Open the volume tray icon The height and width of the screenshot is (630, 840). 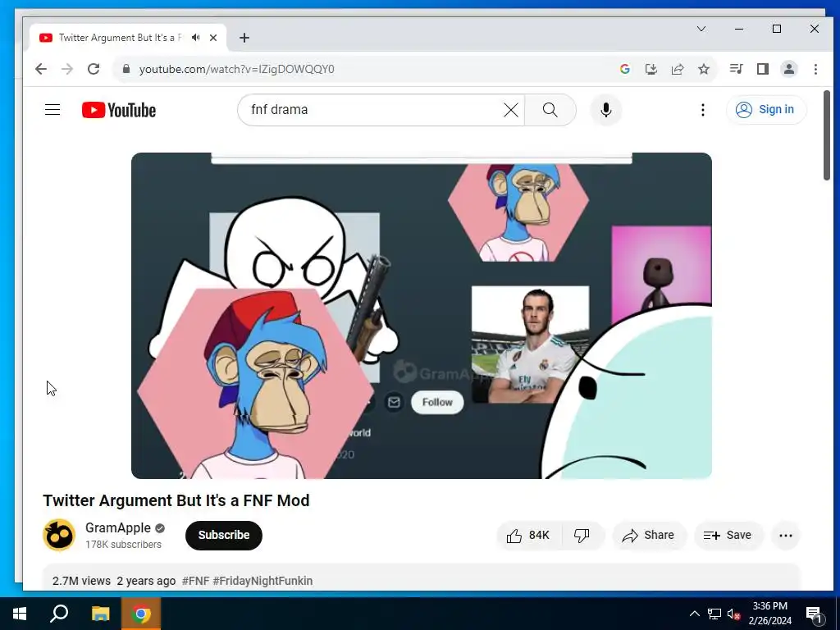(733, 614)
